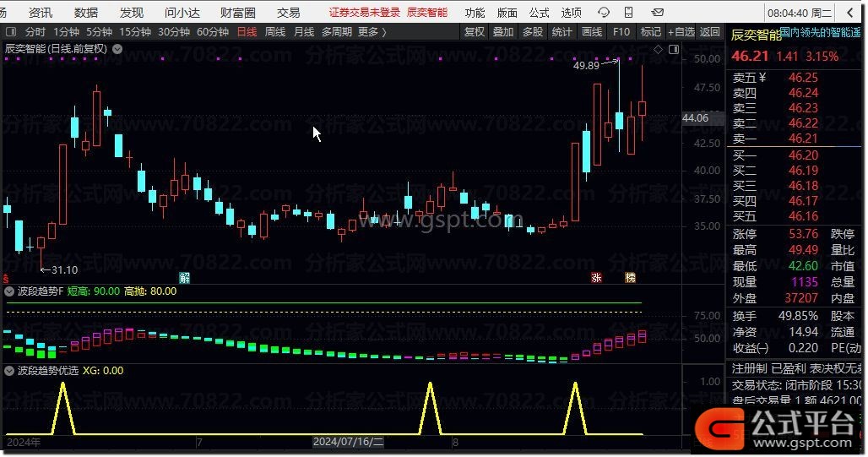Expand the 波段趋势F indicator dropdown
This screenshot has height=457, width=868.
[9, 291]
